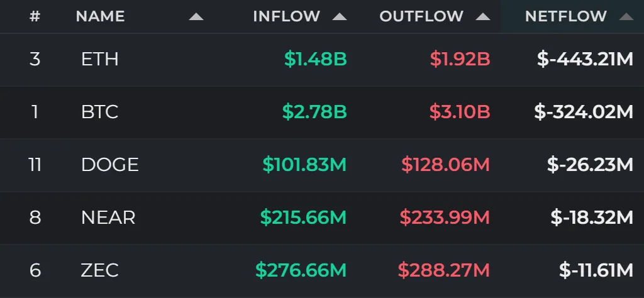Click BTC outflow value $3.10B
Image resolution: width=644 pixels, height=298 pixels.
460,112
